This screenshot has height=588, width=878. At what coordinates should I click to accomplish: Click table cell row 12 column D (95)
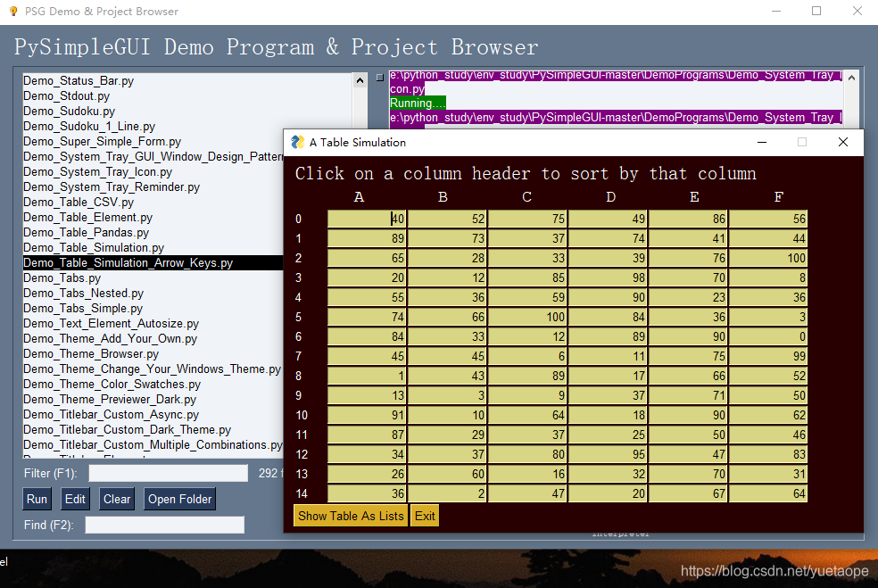coord(608,453)
